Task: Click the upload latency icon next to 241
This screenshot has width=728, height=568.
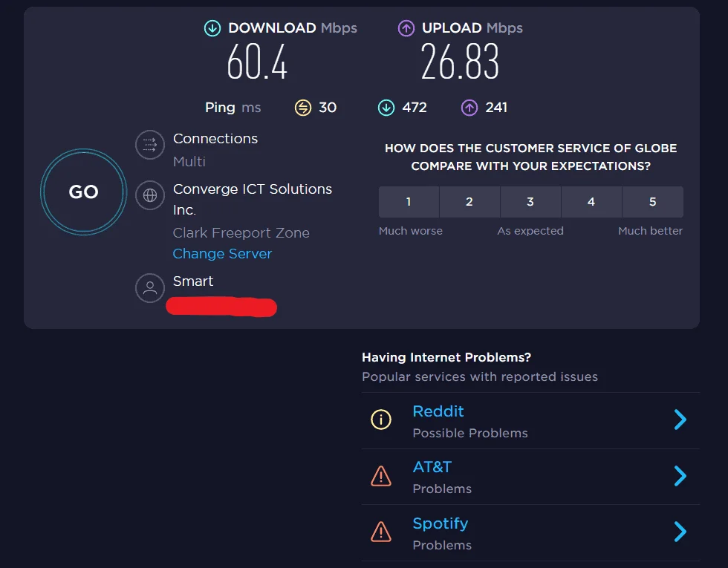Action: point(469,108)
